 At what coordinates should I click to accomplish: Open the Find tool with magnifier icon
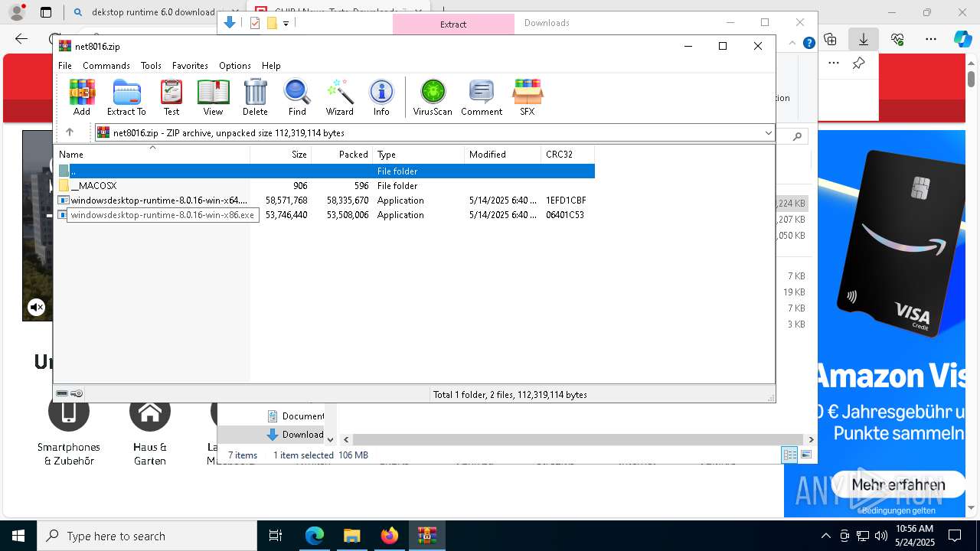[297, 97]
